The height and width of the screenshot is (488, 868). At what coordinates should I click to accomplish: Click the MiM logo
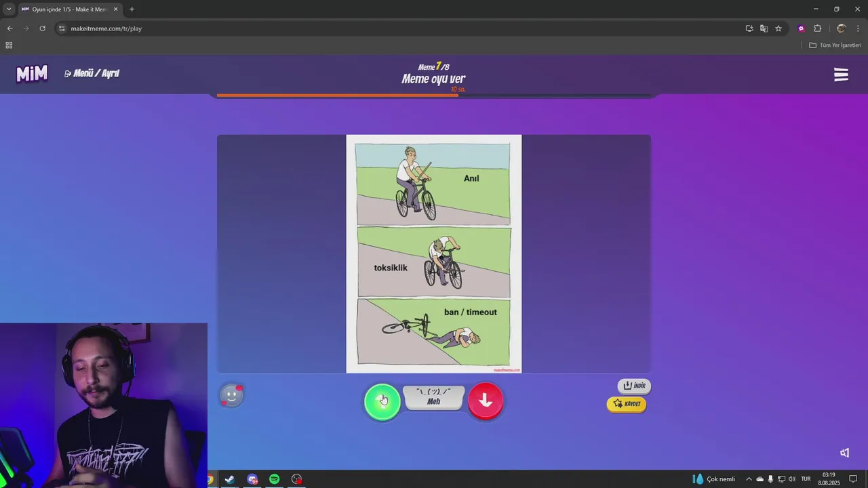click(x=32, y=73)
